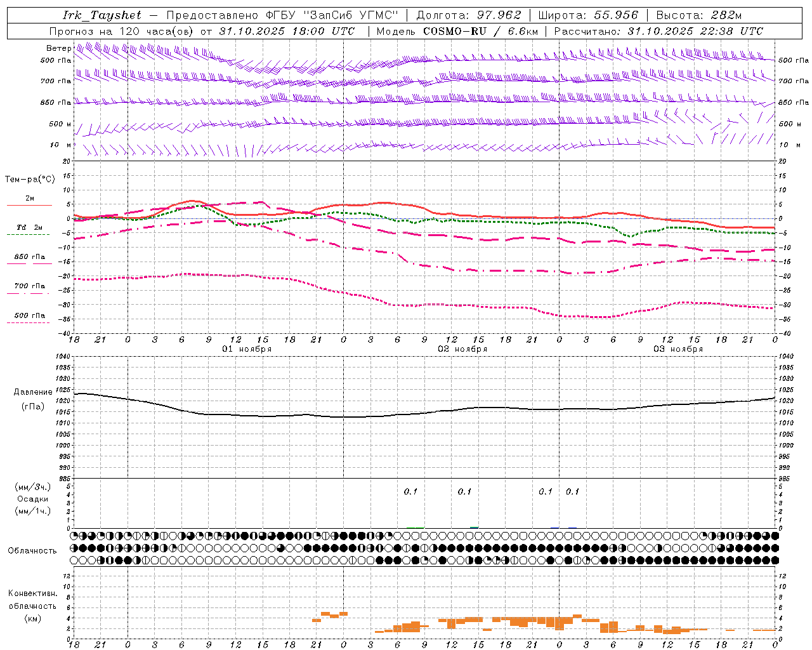
Task: Click the date label 01 ноября
Action: [247, 349]
